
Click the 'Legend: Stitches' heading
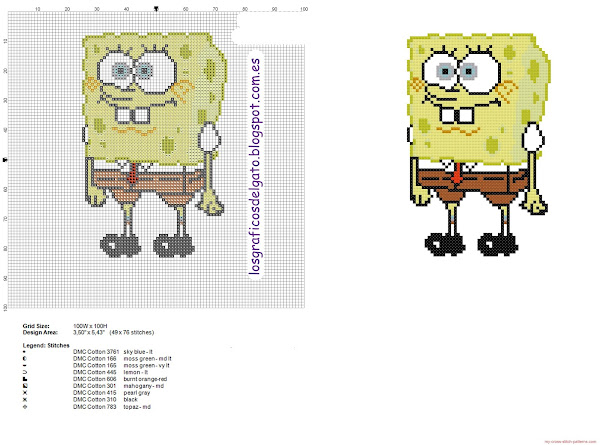coord(46,345)
